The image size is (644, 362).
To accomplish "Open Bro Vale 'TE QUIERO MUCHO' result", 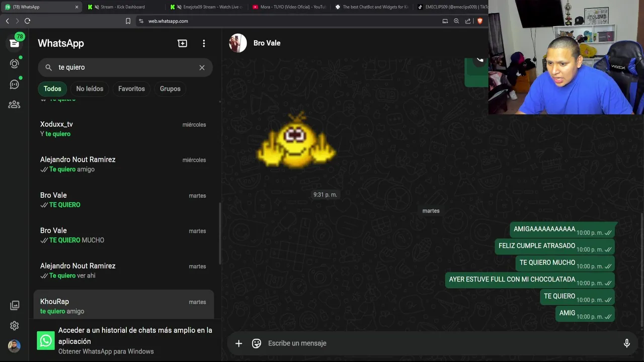I will pos(124,235).
